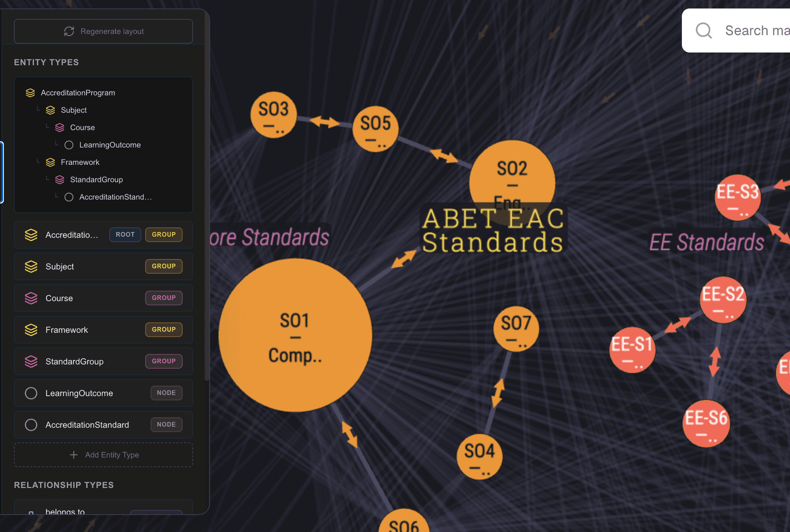
Task: Open the AccreditationStandard entity type name in its NODE card
Action: pyautogui.click(x=87, y=425)
